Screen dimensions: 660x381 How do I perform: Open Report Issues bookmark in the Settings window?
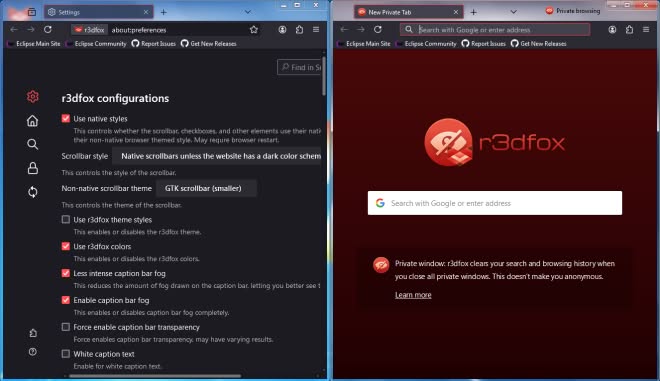154,44
